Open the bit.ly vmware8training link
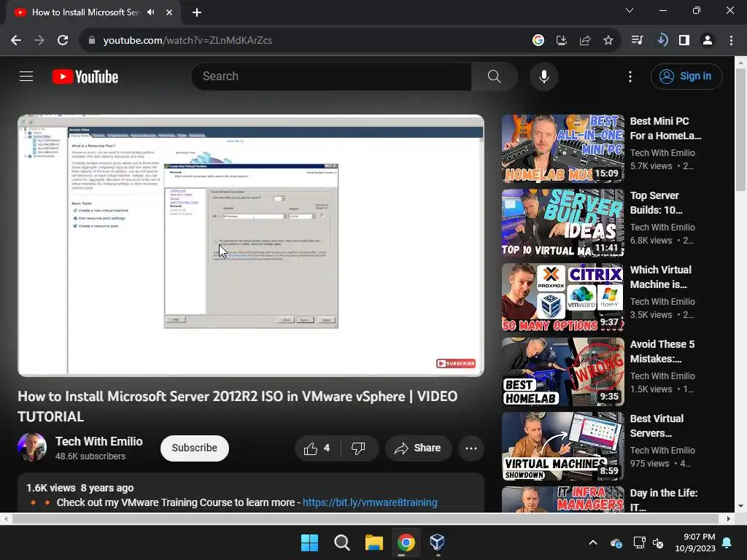Image resolution: width=747 pixels, height=560 pixels. (370, 502)
